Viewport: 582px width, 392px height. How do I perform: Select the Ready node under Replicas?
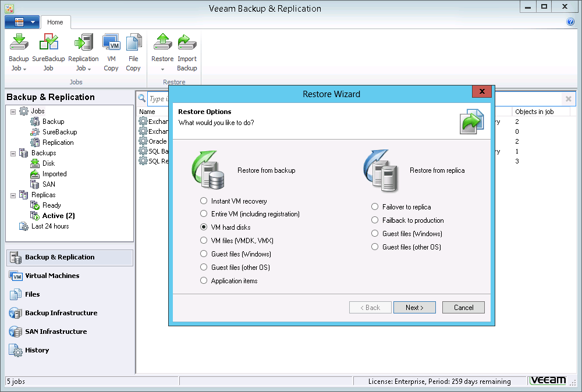point(52,205)
